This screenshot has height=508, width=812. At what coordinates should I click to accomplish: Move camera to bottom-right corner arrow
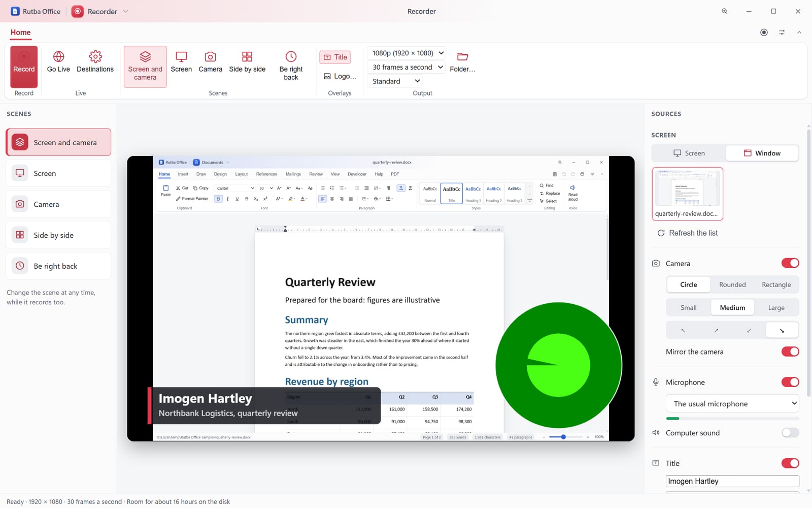[x=782, y=330]
